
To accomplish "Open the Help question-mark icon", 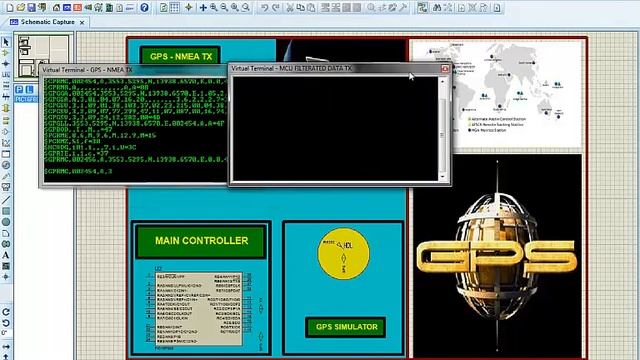I will (x=144, y=7).
